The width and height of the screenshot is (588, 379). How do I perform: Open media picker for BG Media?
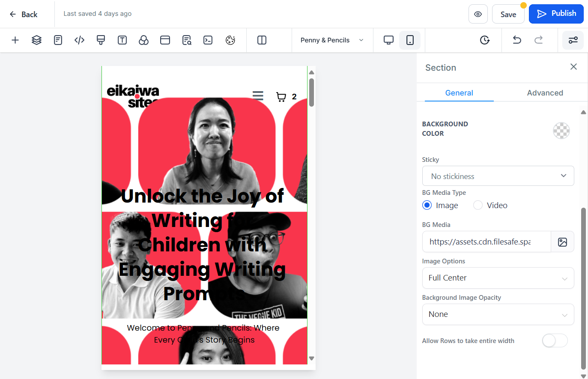562,242
